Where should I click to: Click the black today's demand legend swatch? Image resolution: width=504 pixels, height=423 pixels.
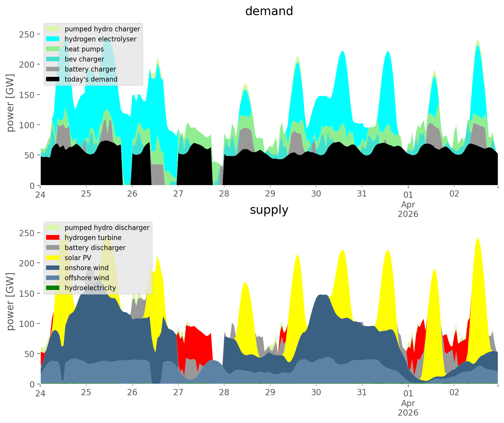point(53,79)
